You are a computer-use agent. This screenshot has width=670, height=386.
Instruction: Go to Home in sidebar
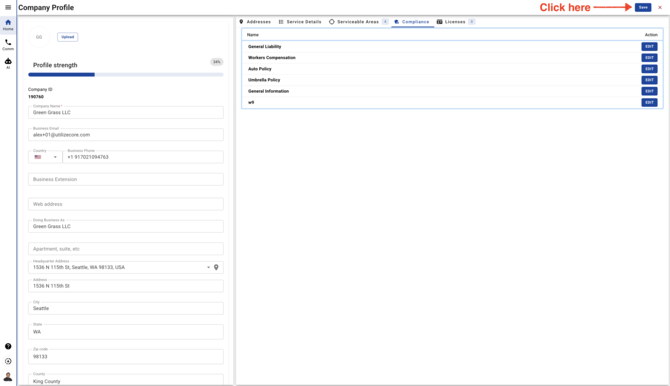(8, 25)
